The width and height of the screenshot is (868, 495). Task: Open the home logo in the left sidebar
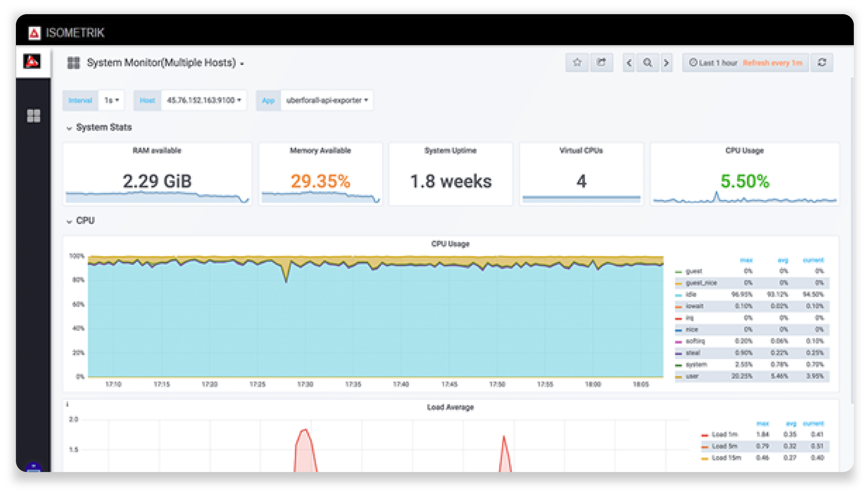coord(32,62)
